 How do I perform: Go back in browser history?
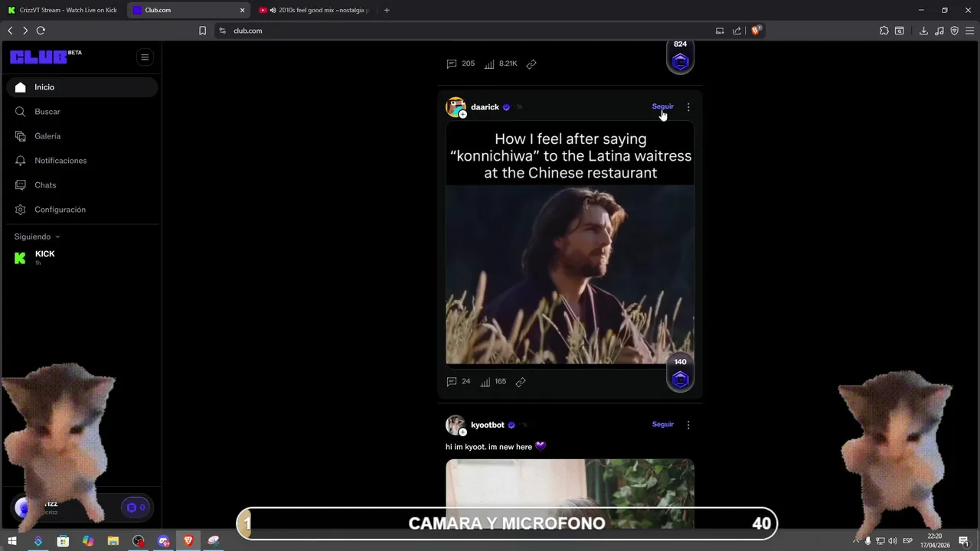pyautogui.click(x=10, y=31)
